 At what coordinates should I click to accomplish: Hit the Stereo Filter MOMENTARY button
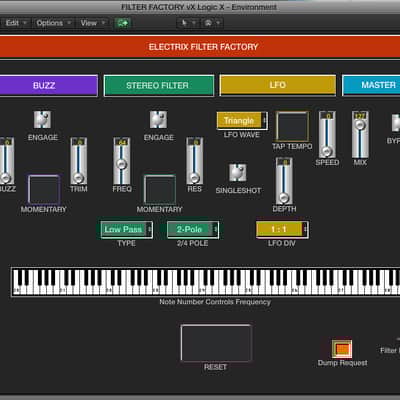(x=160, y=190)
